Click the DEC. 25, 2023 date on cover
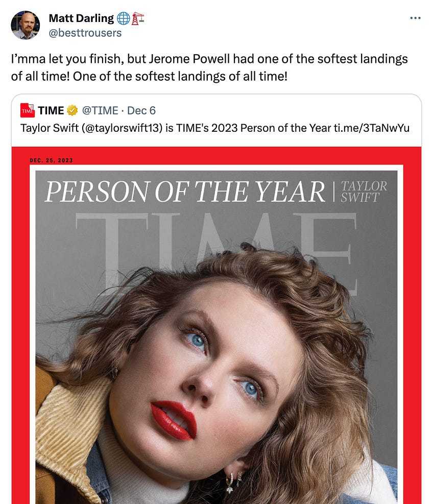The height and width of the screenshot is (504, 433). 51,160
